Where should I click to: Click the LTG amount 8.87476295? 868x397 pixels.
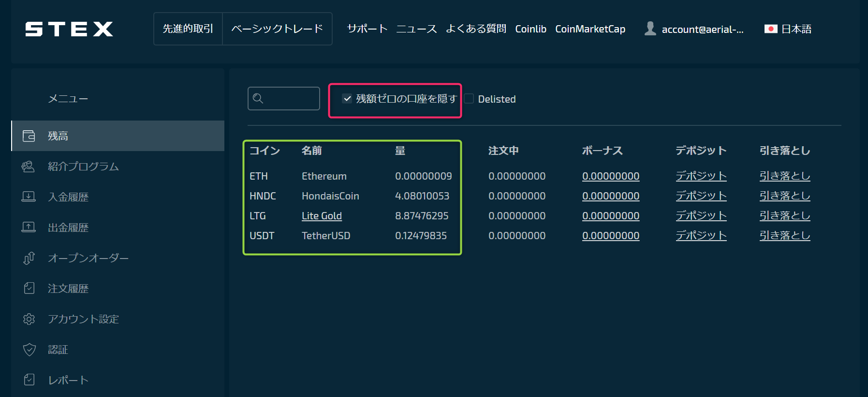coord(422,216)
